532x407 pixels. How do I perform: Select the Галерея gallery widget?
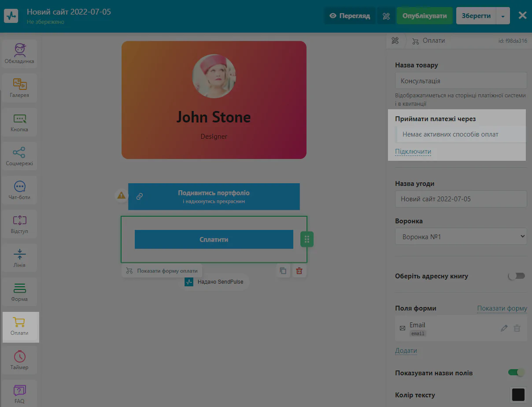19,88
